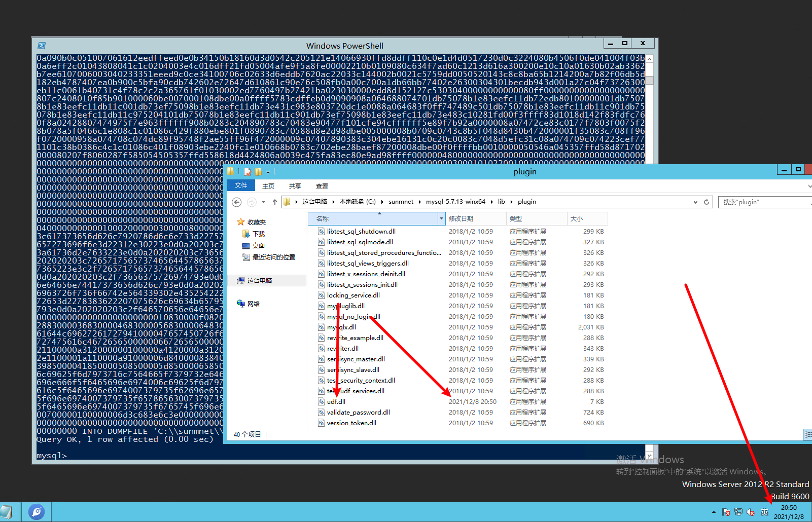Click the libtest_sql_shutdown.dll file icon
Viewport: 812px width, 522px height.
click(321, 231)
